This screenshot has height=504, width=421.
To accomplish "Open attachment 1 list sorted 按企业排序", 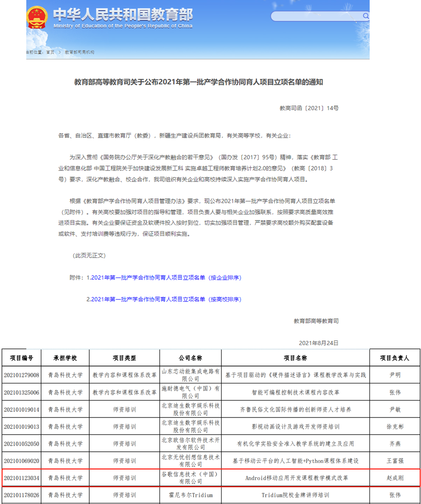I will pyautogui.click(x=166, y=278).
